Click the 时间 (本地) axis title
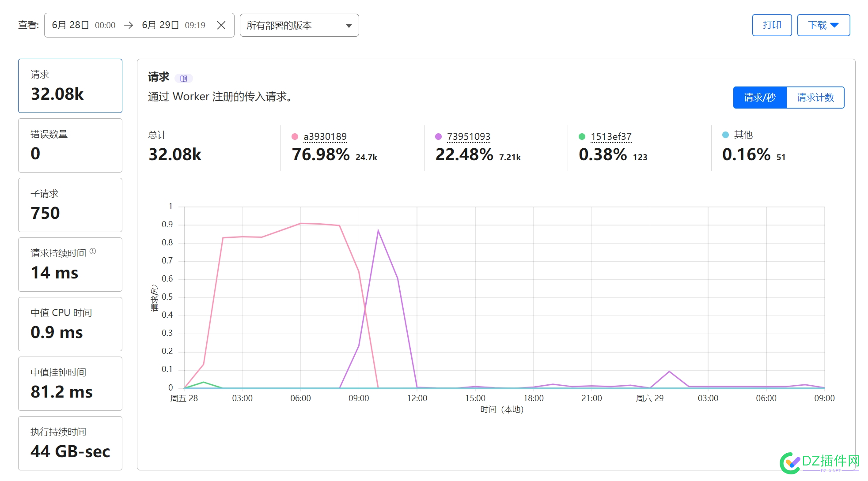Image resolution: width=868 pixels, height=481 pixels. coord(502,410)
